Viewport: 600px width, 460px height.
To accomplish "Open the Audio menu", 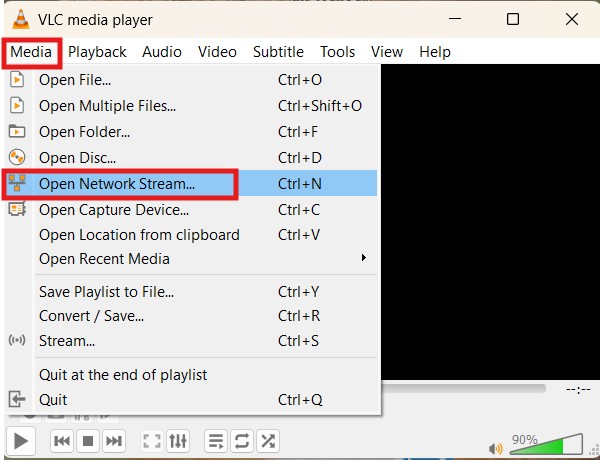I will pos(162,52).
